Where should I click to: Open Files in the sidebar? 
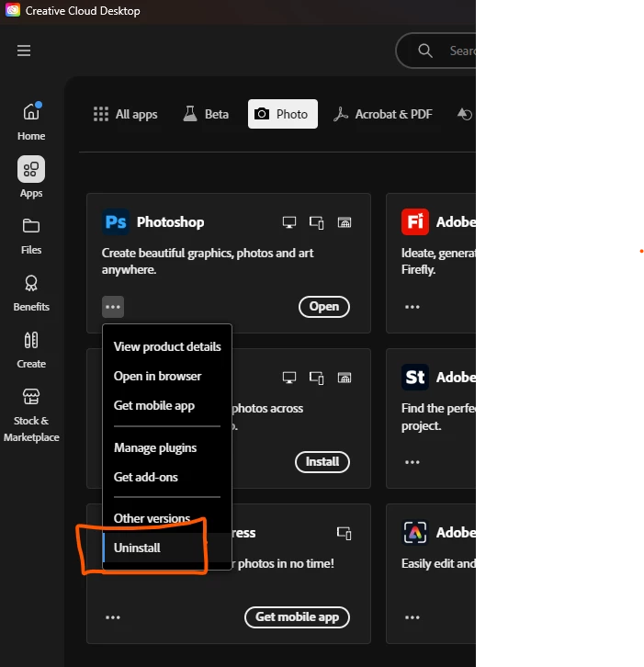(x=31, y=236)
